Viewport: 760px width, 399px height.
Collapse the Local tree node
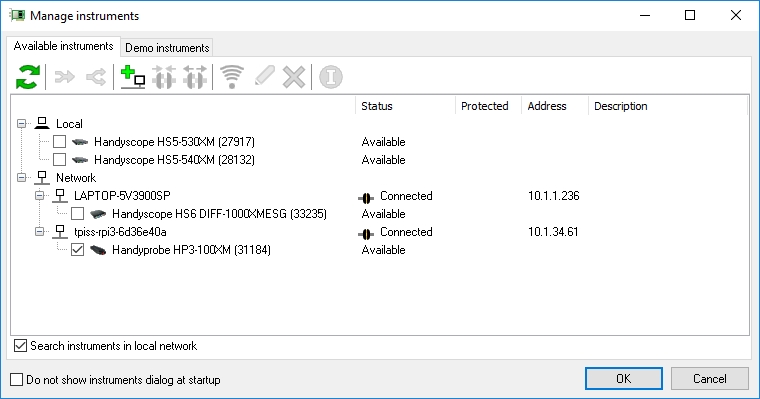pos(21,124)
